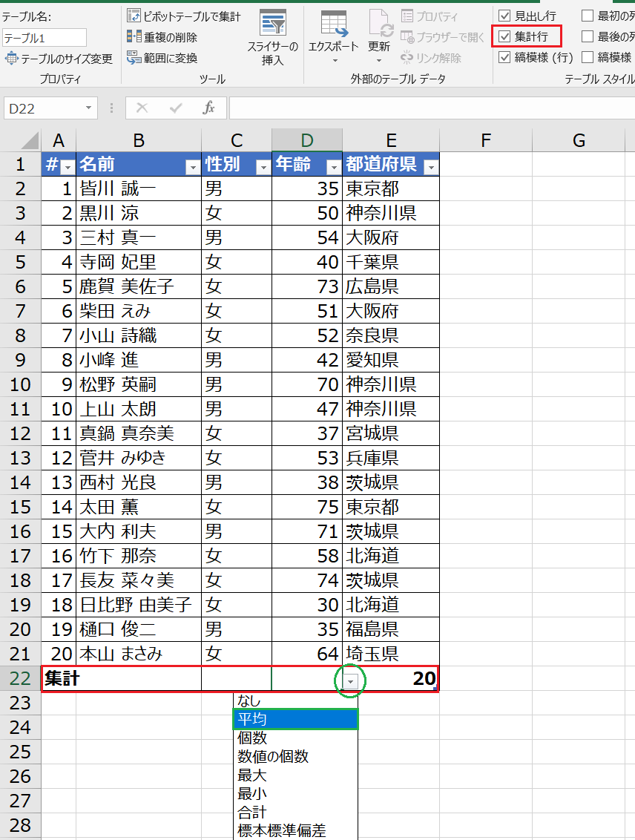635x840 pixels.
Task: Click cell containing 日比野 由美子
Action: tap(139, 605)
